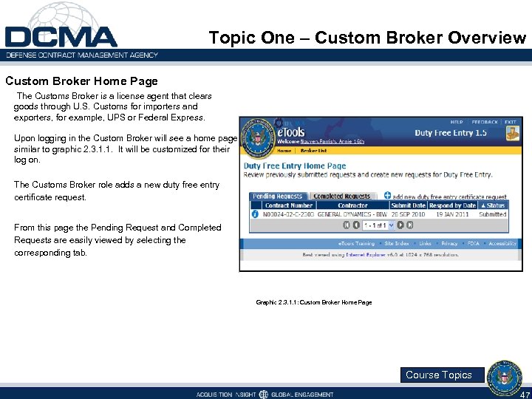Select the Submitted status cell
Screen dimensions: 532x399
coord(493,214)
